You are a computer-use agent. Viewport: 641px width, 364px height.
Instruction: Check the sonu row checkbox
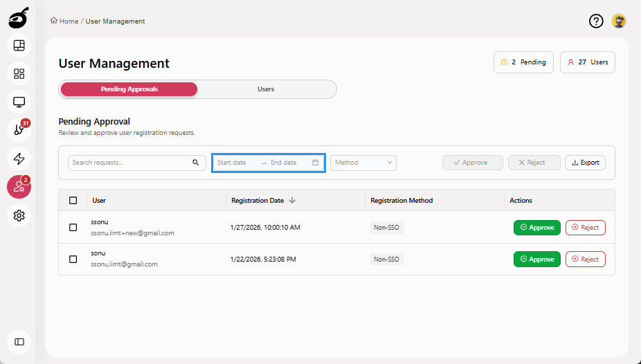73,259
